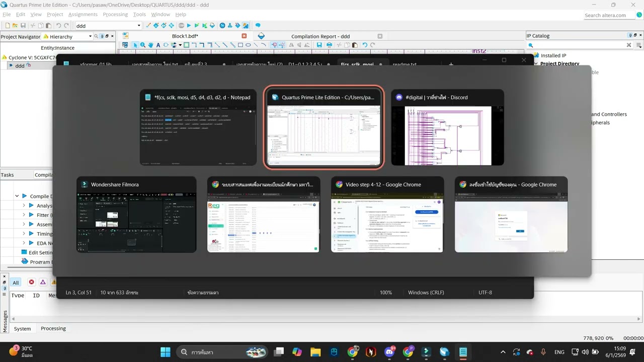Switch to the System messages tab
This screenshot has width=644, height=362.
coord(22,328)
